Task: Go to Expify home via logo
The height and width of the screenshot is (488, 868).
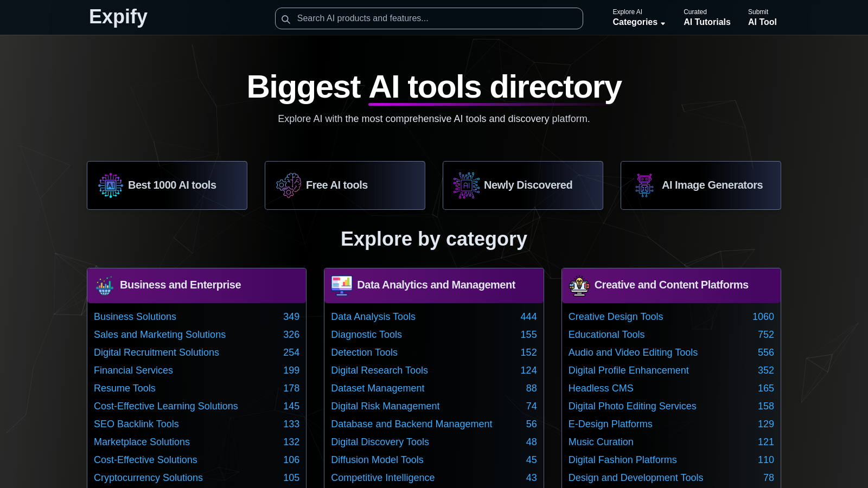Action: [118, 17]
